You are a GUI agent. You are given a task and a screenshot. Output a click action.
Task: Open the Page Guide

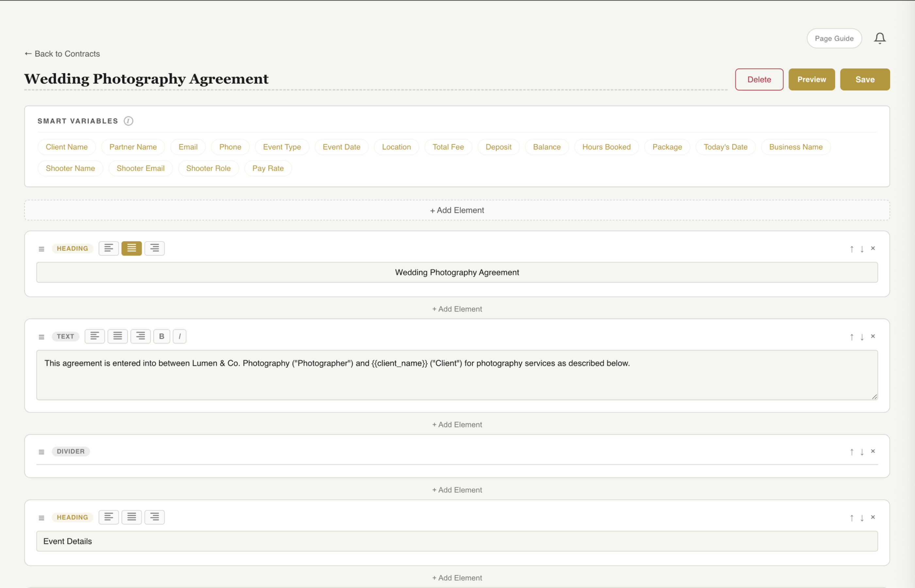click(834, 38)
